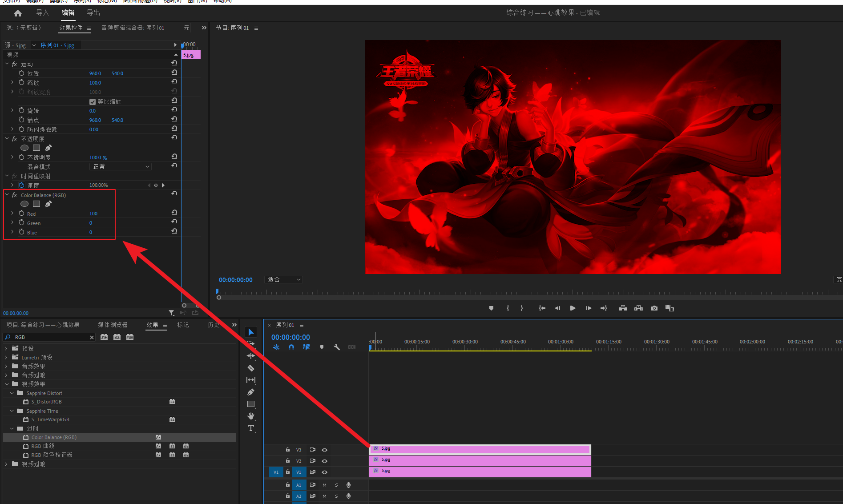Switch to the 媒体浏览器 tab
The image size is (843, 504).
(x=113, y=325)
